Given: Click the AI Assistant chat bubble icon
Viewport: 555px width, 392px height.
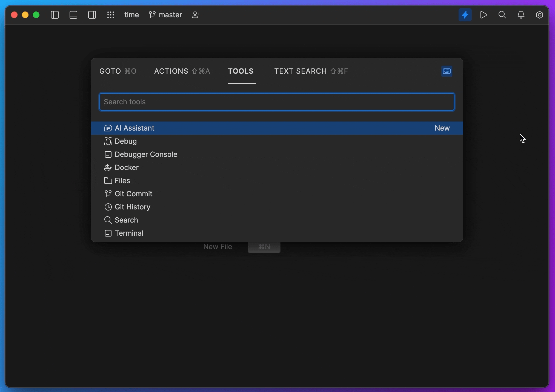Looking at the screenshot, I should tap(108, 128).
